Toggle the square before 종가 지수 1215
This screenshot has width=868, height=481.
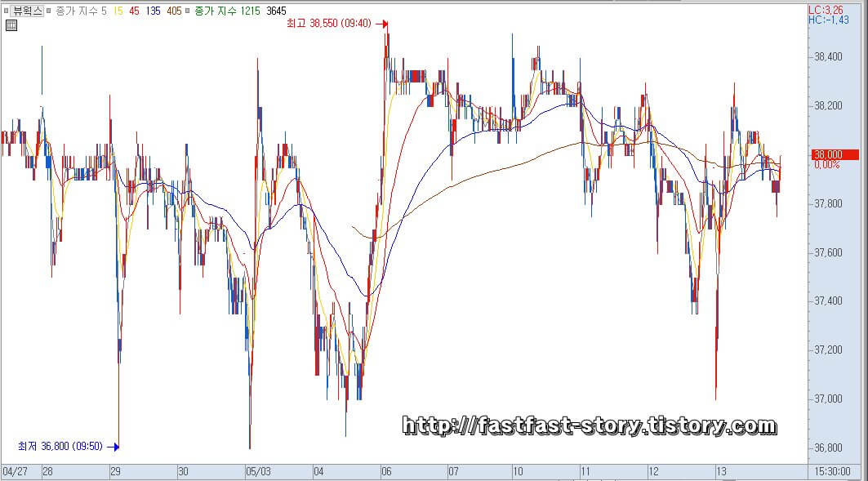point(188,11)
